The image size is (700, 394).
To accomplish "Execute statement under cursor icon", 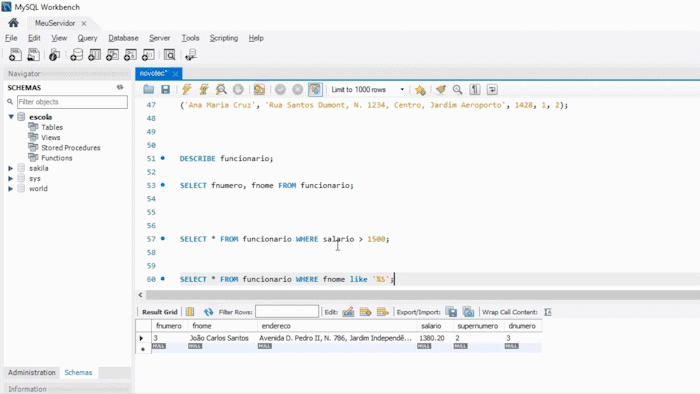I will (x=204, y=89).
